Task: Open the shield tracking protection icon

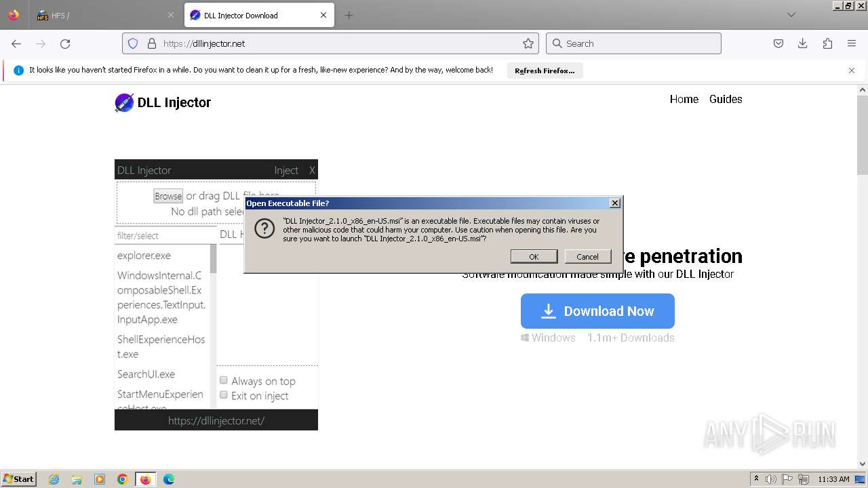Action: click(133, 43)
